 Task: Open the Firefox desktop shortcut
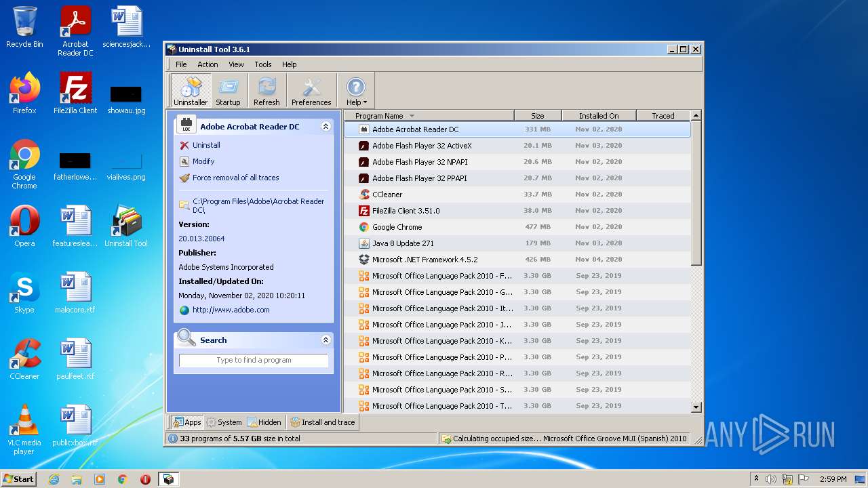coord(24,93)
